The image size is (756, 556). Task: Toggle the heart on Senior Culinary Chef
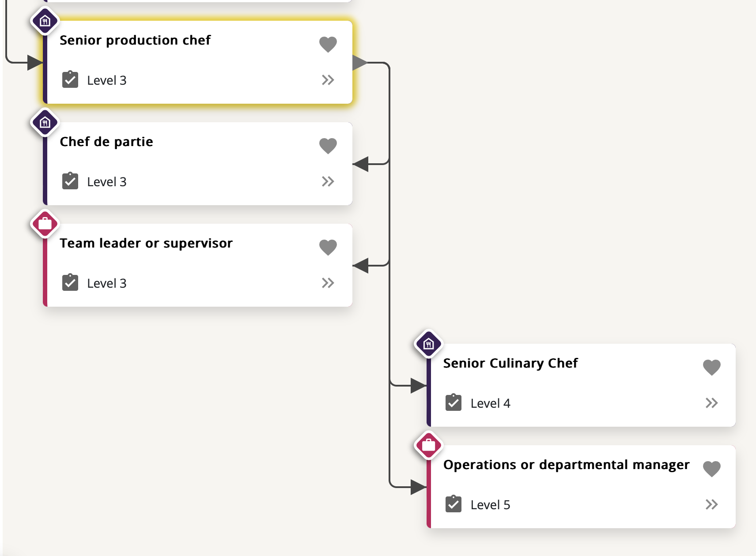point(712,367)
